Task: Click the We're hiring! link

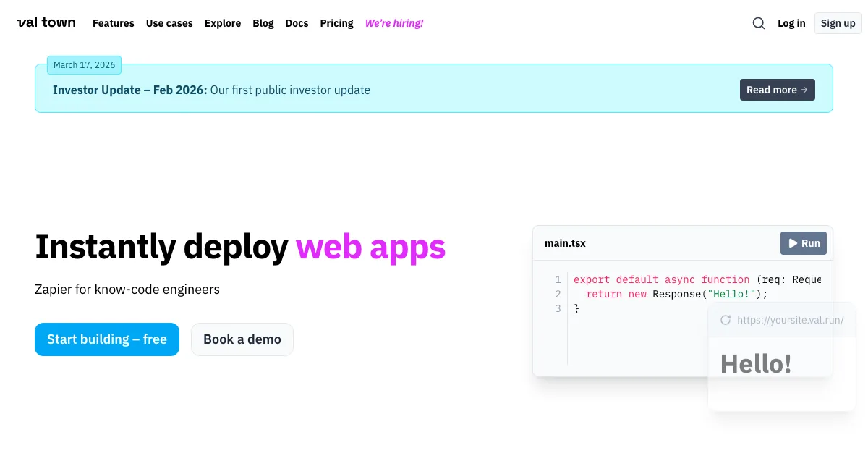Action: (394, 23)
